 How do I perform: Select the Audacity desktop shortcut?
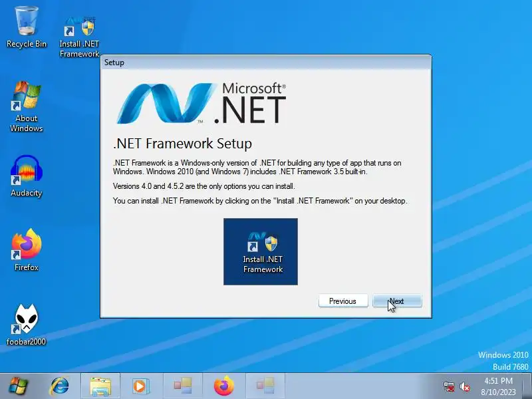27,176
